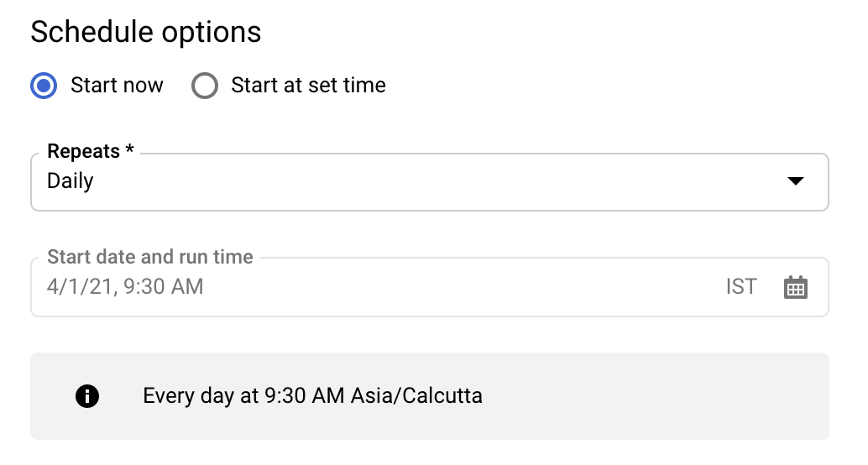Click the 'Start date and run time' label
868x465 pixels.
(150, 257)
